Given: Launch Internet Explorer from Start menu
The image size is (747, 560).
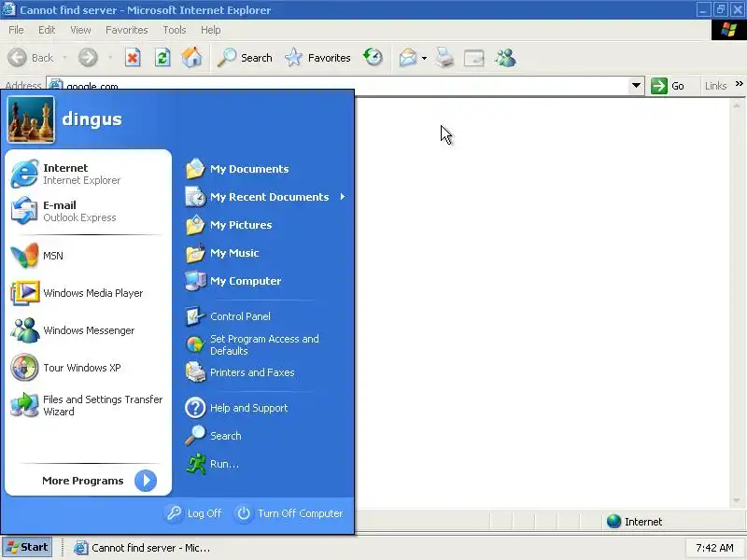Looking at the screenshot, I should (88, 174).
